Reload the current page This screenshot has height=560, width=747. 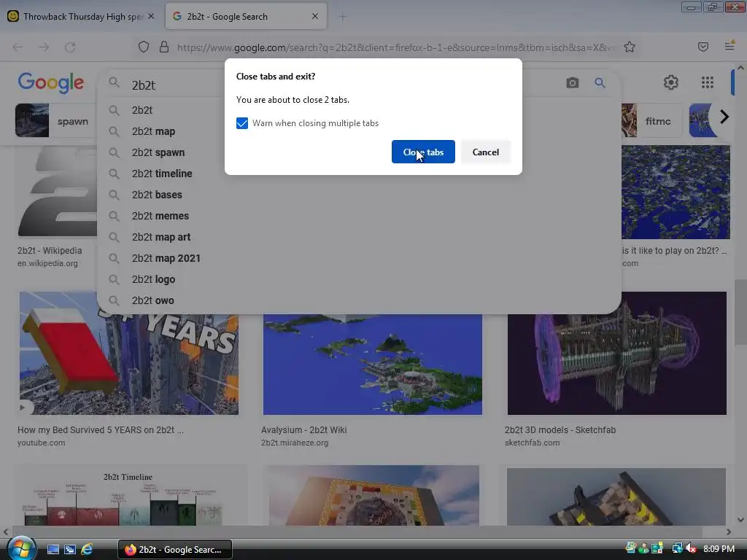(70, 47)
